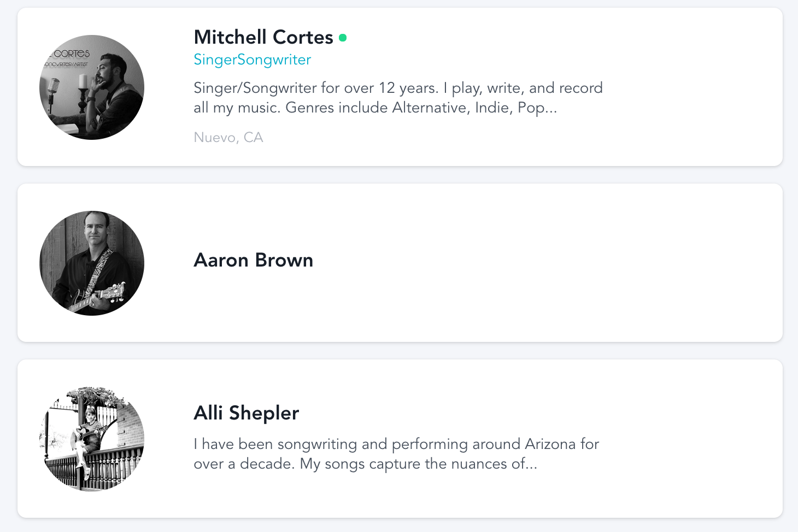The height and width of the screenshot is (532, 798).
Task: Click the Nuevo, CA location label
Action: click(x=228, y=137)
